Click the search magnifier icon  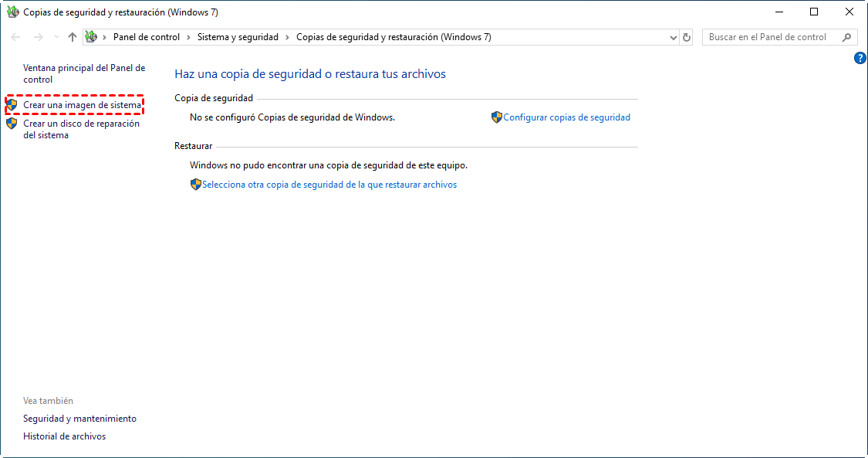click(x=846, y=37)
